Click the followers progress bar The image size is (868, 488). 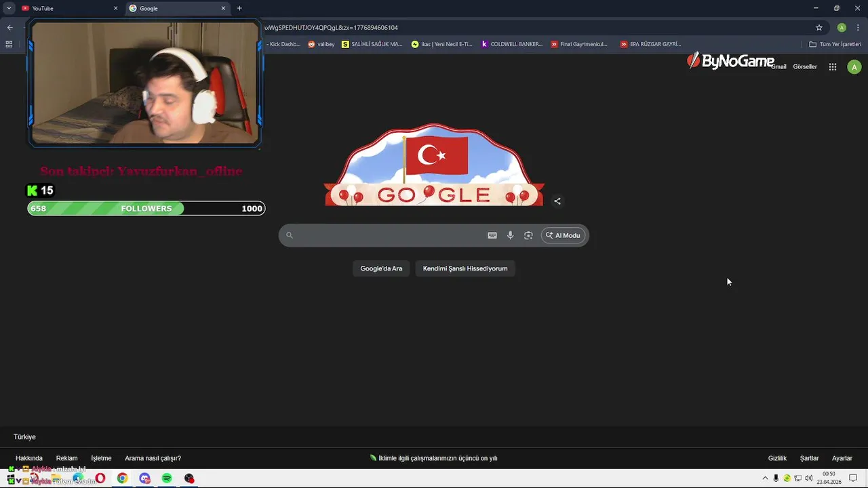pos(146,208)
